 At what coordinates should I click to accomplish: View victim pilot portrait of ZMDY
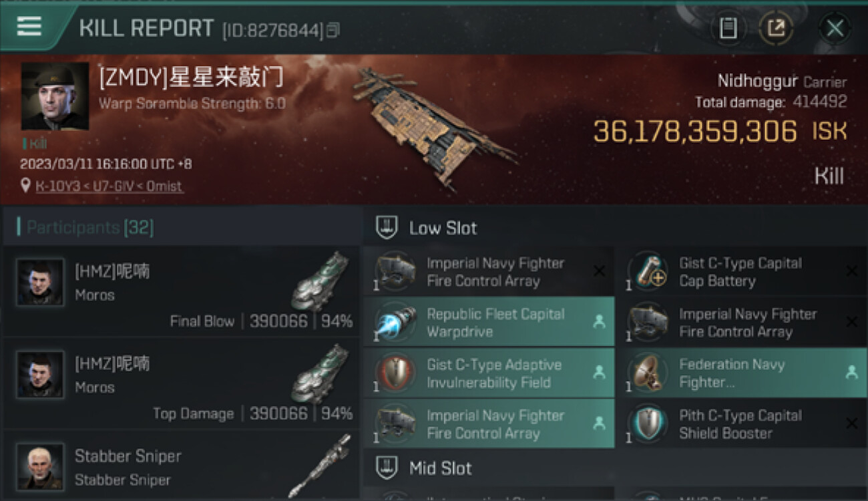pos(55,96)
